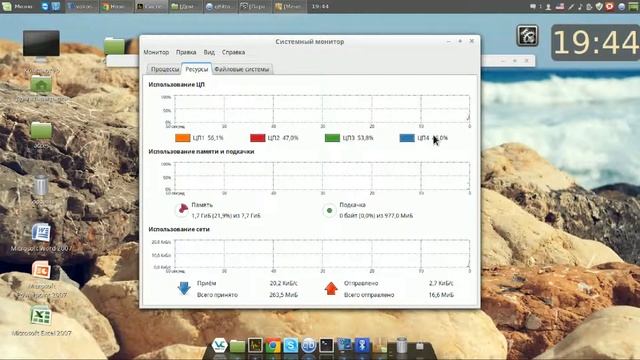Change ЦП4 blue color swatch
Viewport: 640px width, 360px height.
click(x=407, y=138)
